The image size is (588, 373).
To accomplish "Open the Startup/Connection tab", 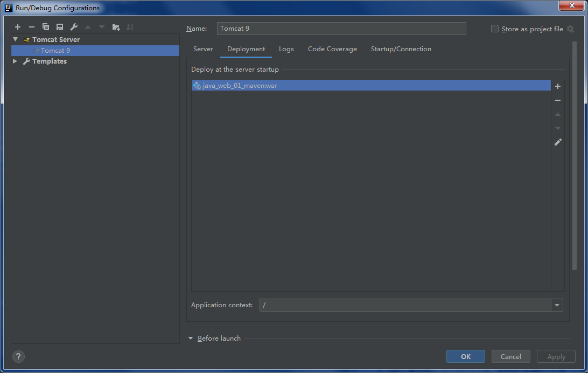I will point(401,49).
